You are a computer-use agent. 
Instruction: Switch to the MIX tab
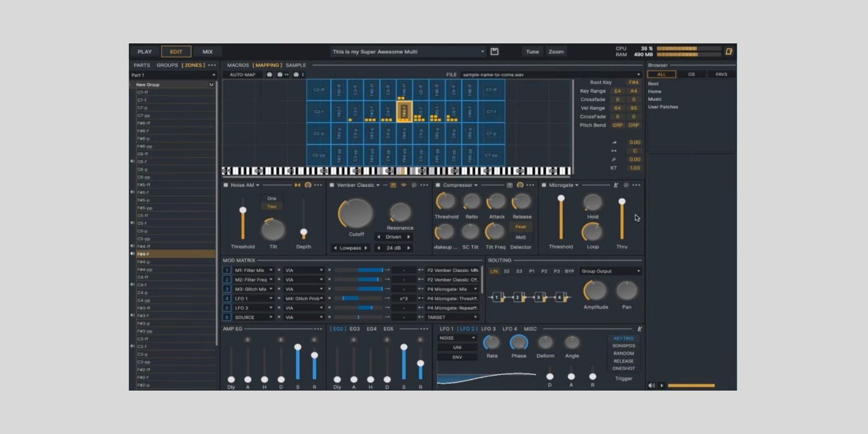point(207,51)
